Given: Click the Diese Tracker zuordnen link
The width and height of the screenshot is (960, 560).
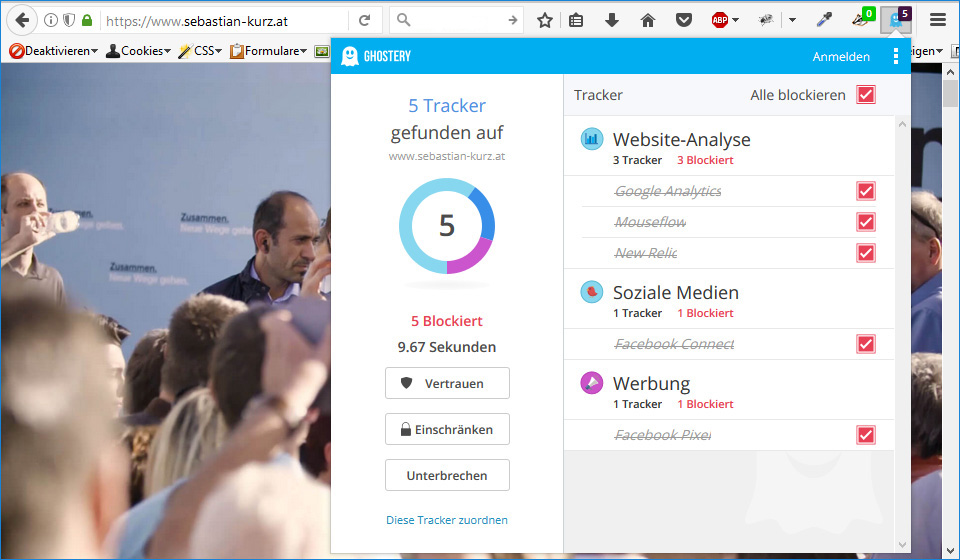Looking at the screenshot, I should point(447,520).
